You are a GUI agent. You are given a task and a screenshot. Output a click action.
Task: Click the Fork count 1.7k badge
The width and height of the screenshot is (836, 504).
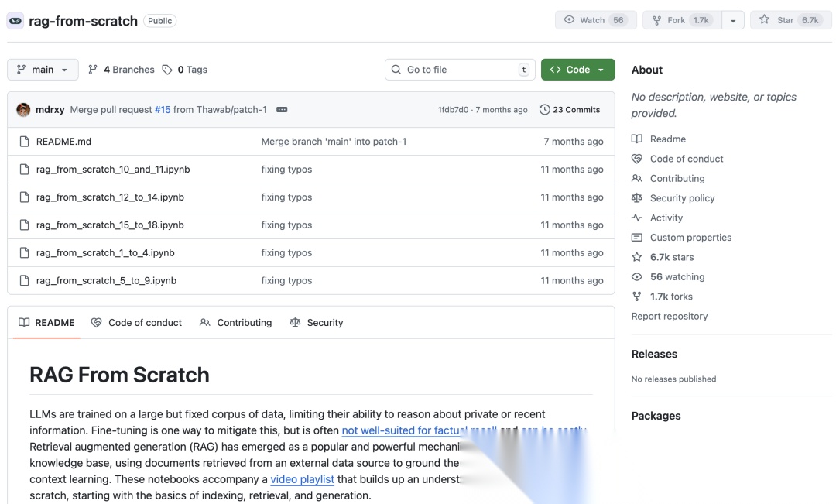701,20
